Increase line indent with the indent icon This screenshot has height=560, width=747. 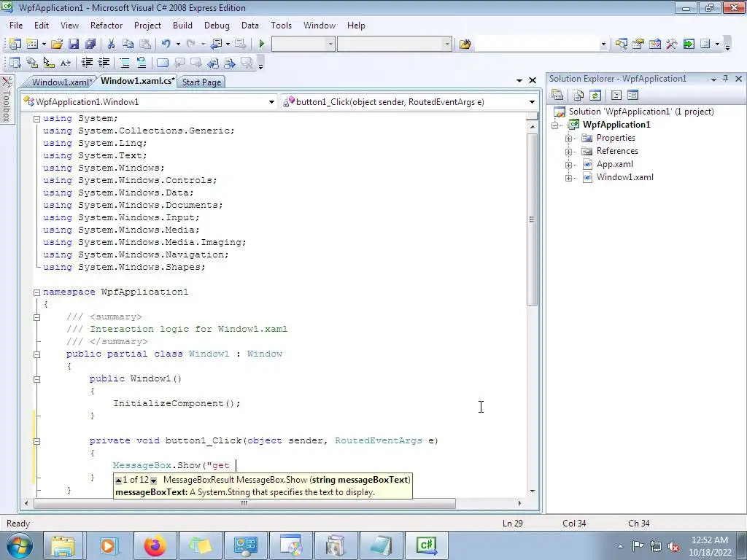click(x=104, y=63)
